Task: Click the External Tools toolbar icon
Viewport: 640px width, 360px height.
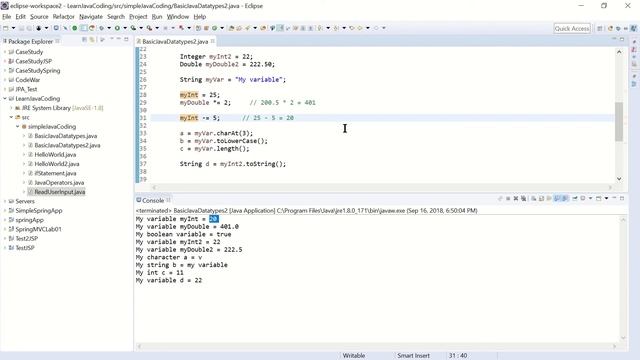Action: pyautogui.click(x=149, y=28)
